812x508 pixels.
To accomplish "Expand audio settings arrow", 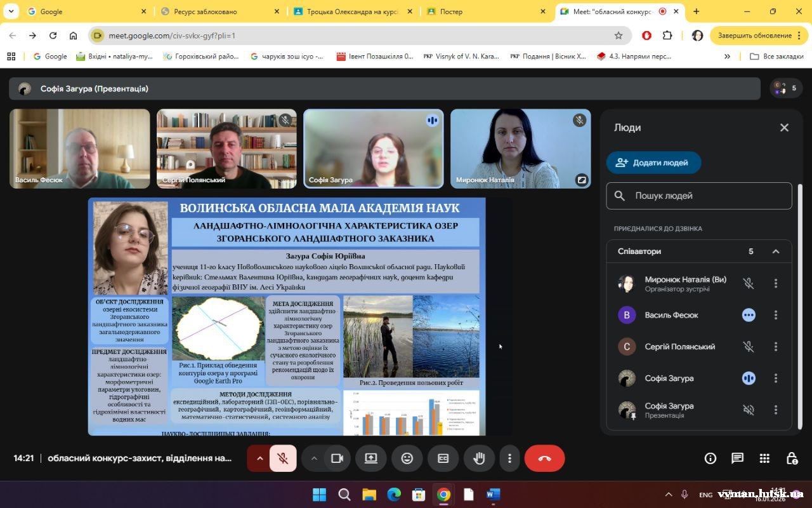I will [x=259, y=458].
